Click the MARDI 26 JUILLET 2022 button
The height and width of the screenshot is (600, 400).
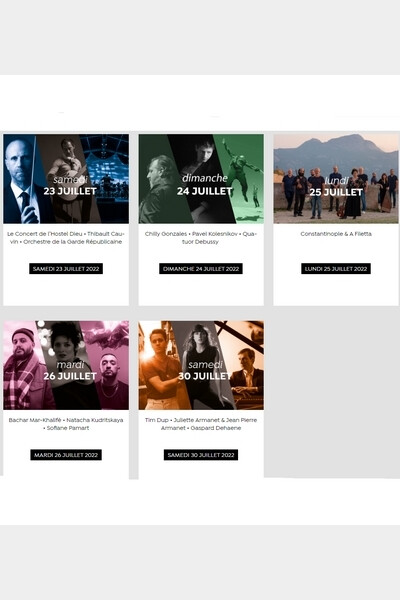coord(66,455)
